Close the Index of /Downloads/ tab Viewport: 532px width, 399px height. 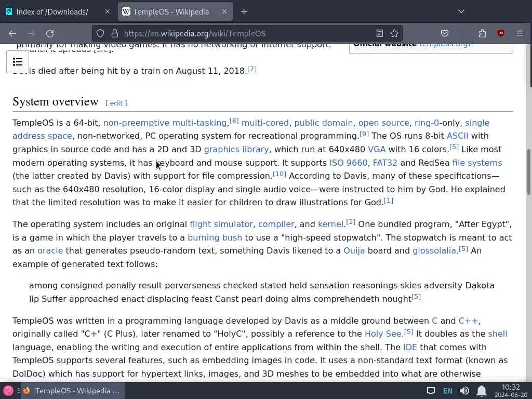click(x=108, y=11)
